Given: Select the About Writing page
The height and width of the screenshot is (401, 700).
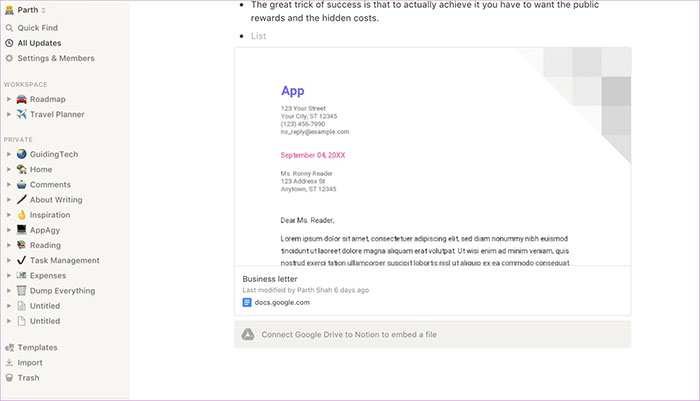Looking at the screenshot, I should pyautogui.click(x=56, y=200).
